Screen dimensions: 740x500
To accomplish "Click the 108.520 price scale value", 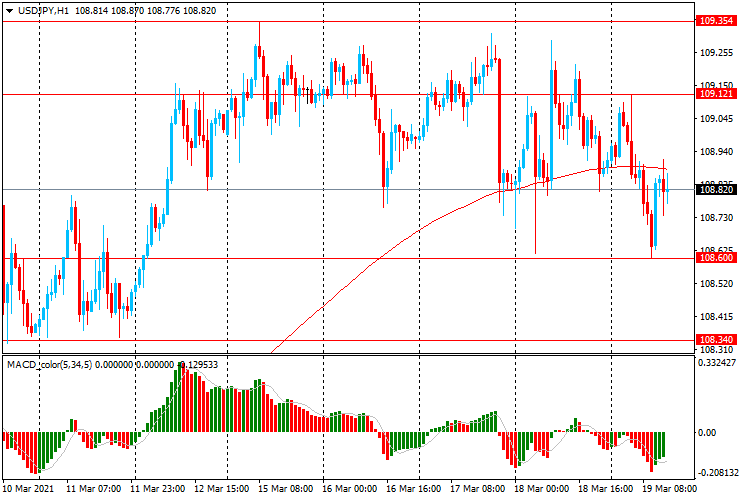I will tap(716, 284).
